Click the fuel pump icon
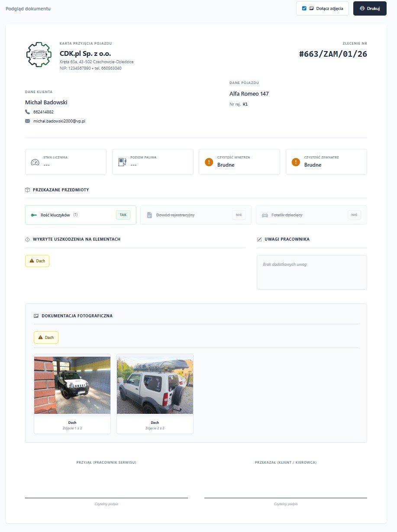Screen dimensions: 397x532 pyautogui.click(x=122, y=162)
